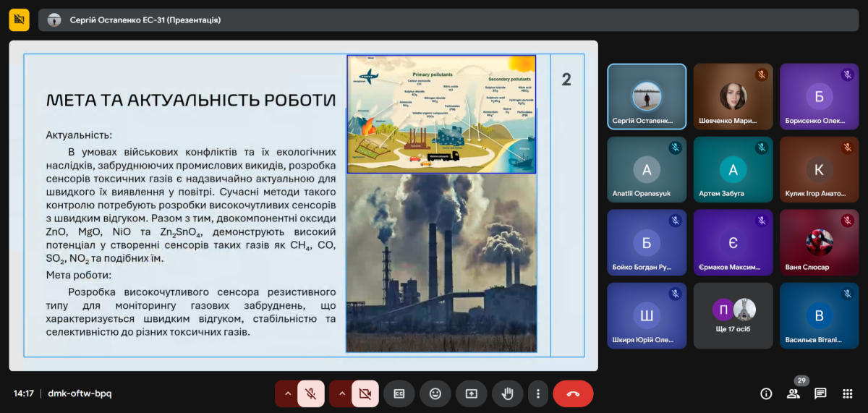The height and width of the screenshot is (413, 868).
Task: Select Кулик Ігор Анато... participant tile
Action: click(820, 169)
